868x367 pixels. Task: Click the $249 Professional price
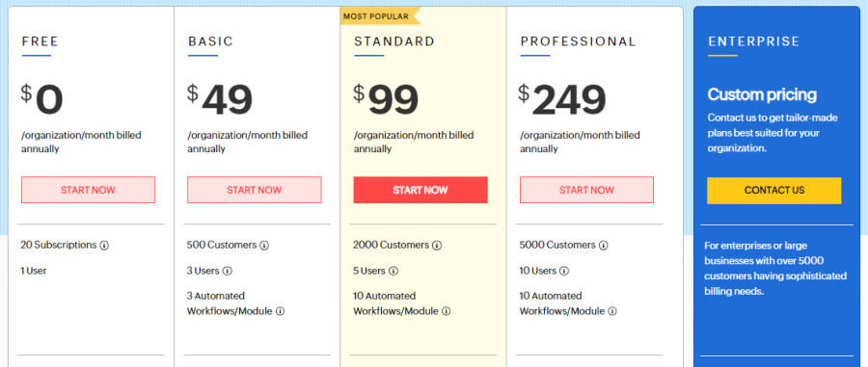click(x=562, y=100)
